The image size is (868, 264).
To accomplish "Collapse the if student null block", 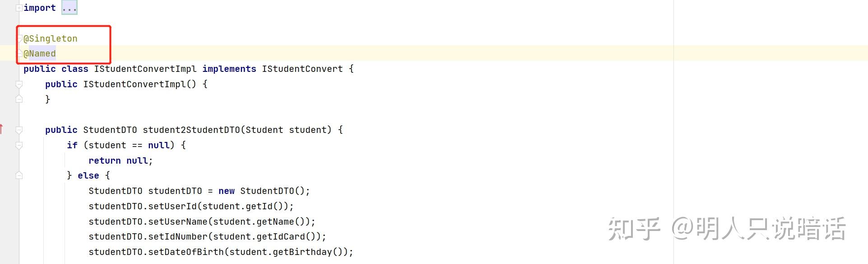I will (19, 146).
